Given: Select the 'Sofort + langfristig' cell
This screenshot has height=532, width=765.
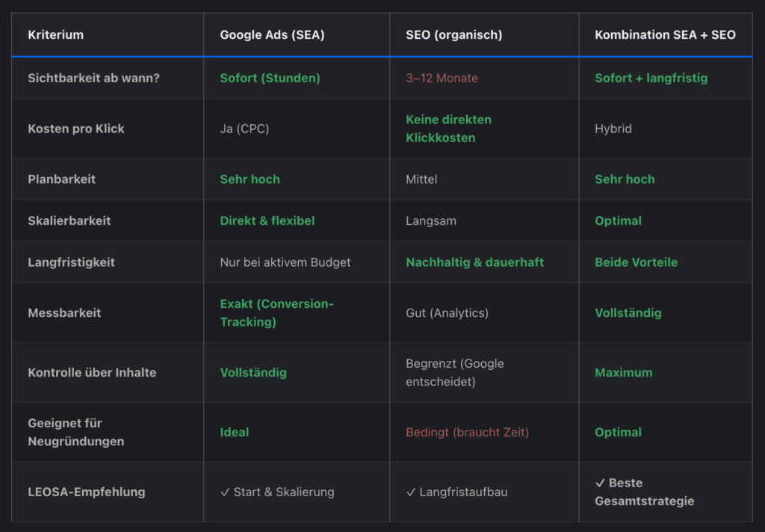Looking at the screenshot, I should (x=651, y=78).
